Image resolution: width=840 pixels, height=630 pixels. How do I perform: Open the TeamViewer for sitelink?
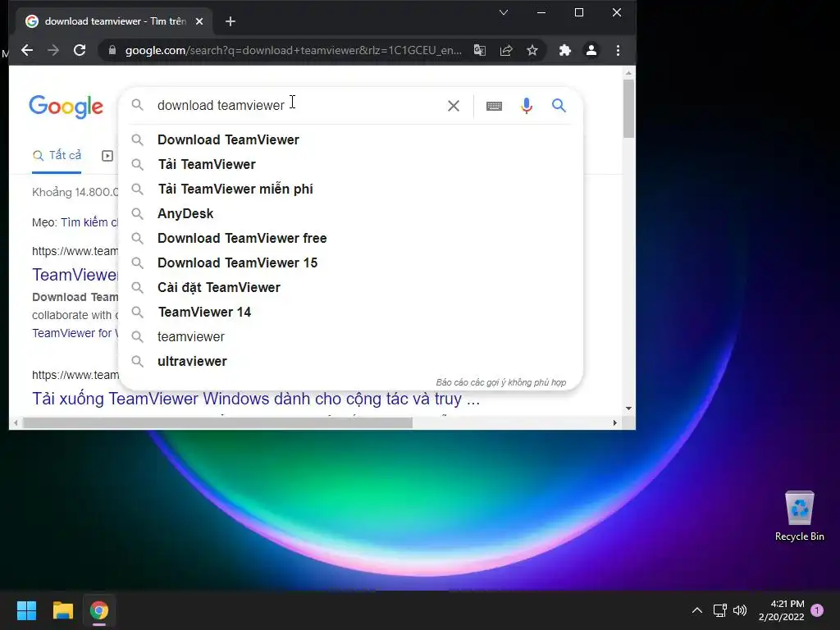(x=75, y=333)
